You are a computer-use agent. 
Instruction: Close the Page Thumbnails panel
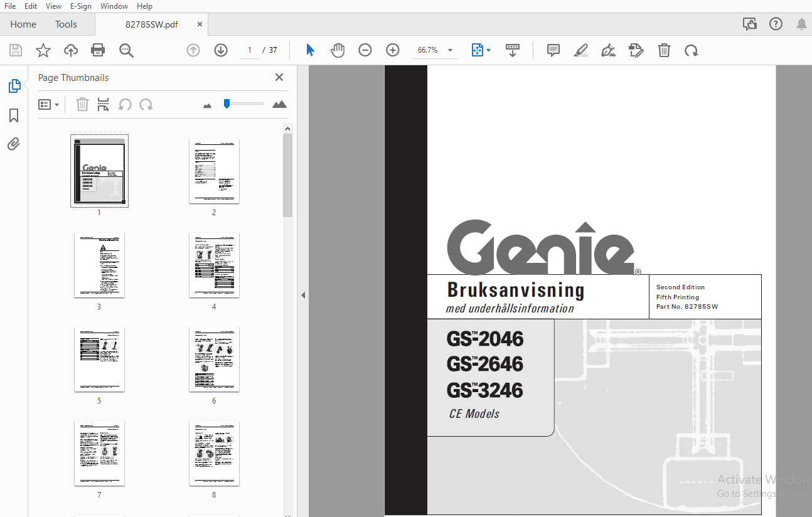pyautogui.click(x=279, y=77)
